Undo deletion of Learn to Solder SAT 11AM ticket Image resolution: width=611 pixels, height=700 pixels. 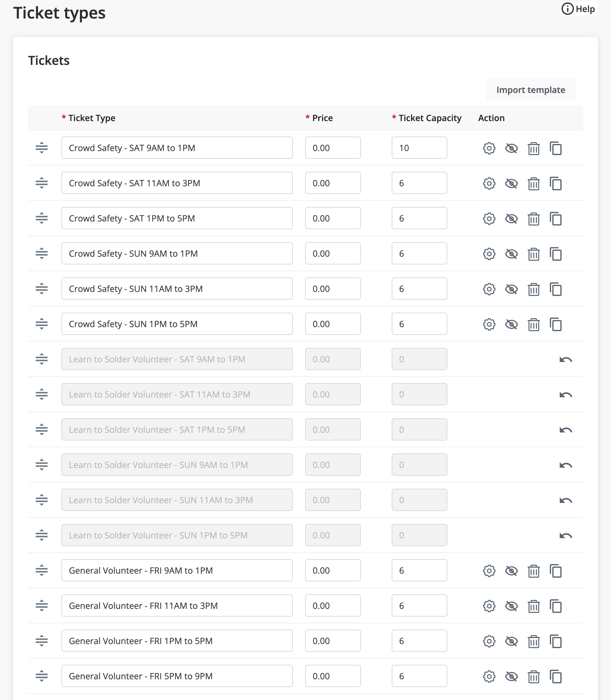coord(566,394)
